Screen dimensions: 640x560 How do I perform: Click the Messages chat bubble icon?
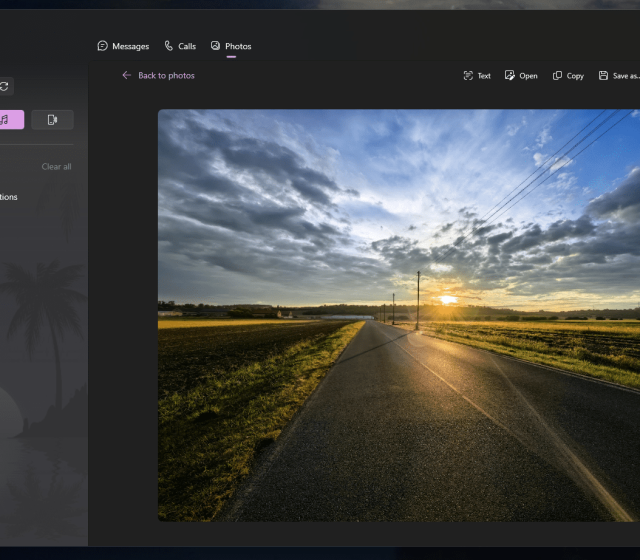102,46
